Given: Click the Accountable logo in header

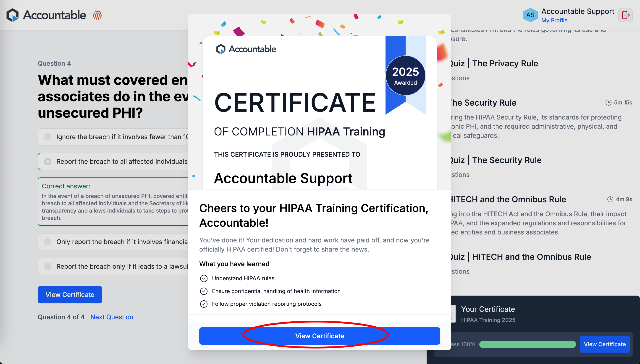Looking at the screenshot, I should pyautogui.click(x=46, y=15).
